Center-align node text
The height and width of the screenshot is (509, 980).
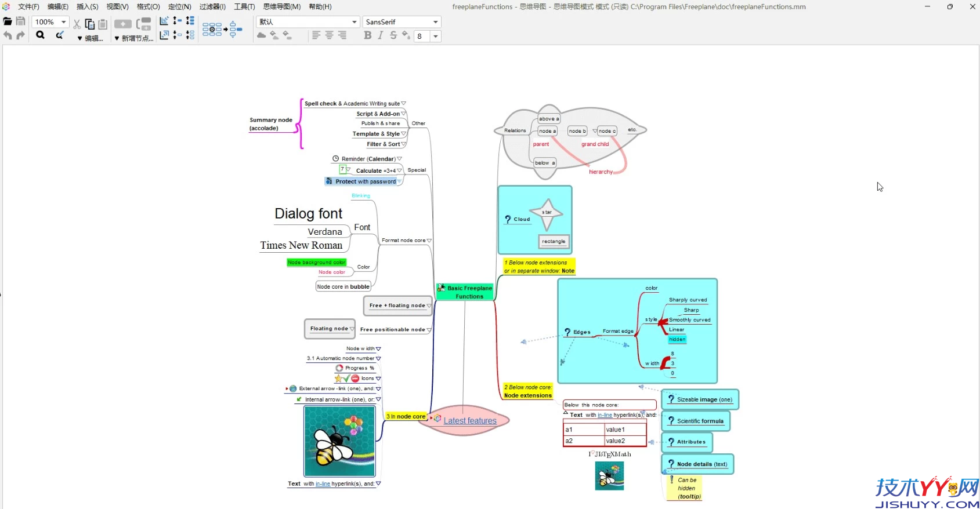[x=329, y=35]
